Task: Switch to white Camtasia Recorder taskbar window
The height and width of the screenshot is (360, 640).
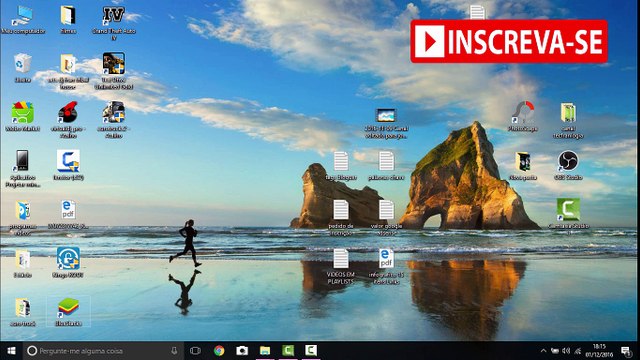Action: click(x=311, y=351)
